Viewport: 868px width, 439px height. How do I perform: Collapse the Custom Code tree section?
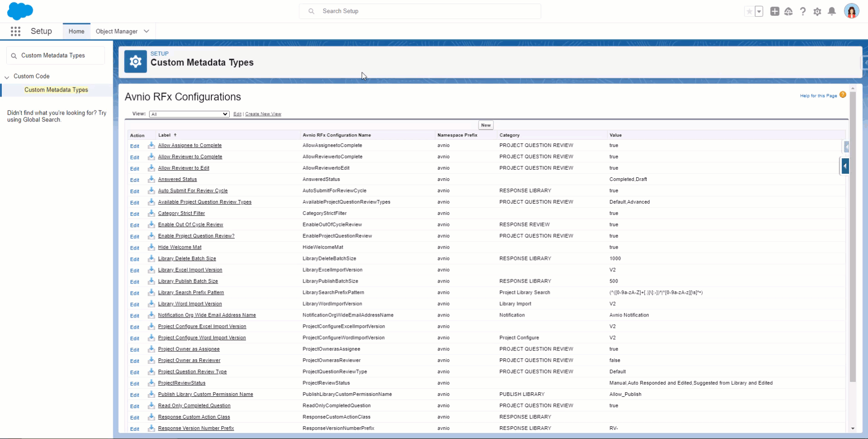pos(7,77)
